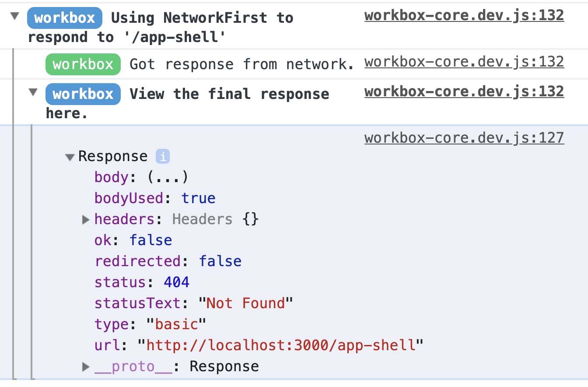This screenshot has width=588, height=387.
Task: Click the ok: false property
Action: coord(133,240)
